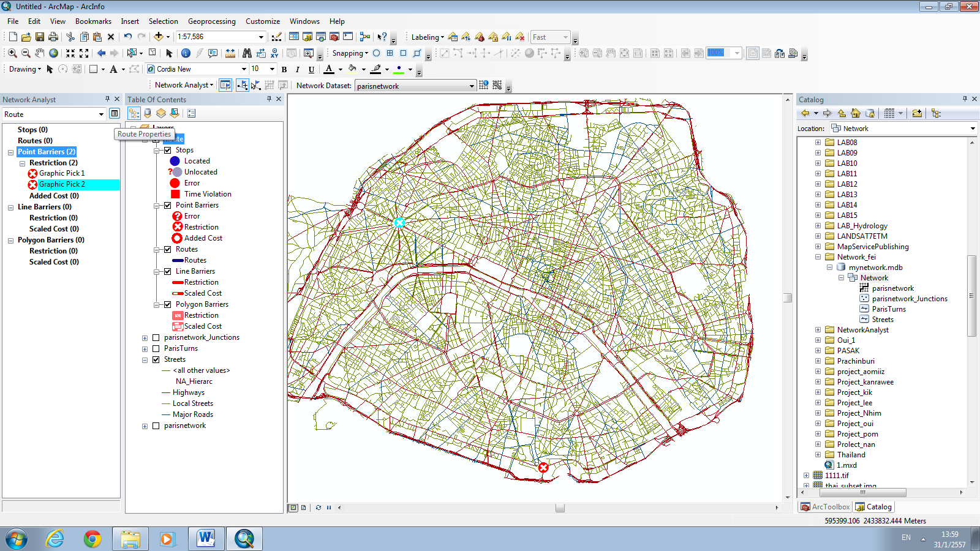Open the Find binoculars tool
Image resolution: width=980 pixels, height=551 pixels.
[x=248, y=53]
